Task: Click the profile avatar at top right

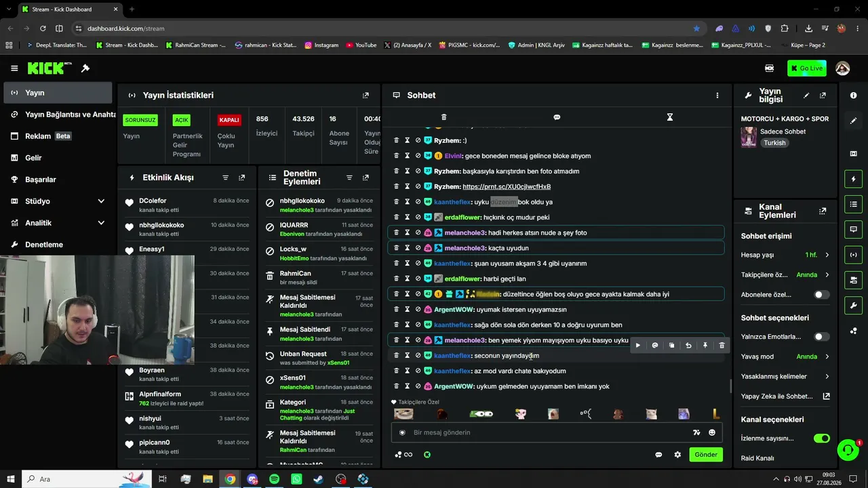Action: click(x=843, y=68)
